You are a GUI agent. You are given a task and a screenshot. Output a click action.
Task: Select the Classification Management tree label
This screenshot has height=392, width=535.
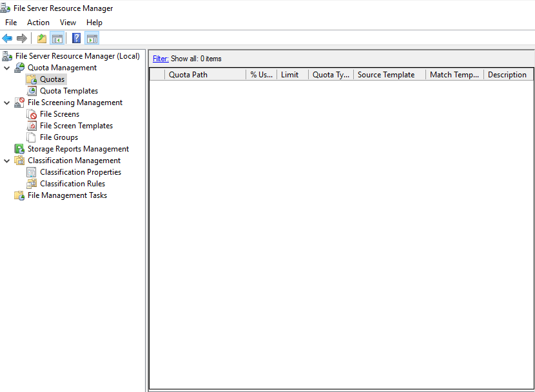74,161
